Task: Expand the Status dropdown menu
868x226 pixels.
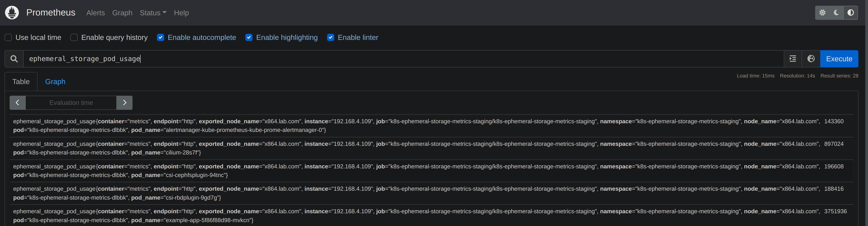Action: click(153, 13)
